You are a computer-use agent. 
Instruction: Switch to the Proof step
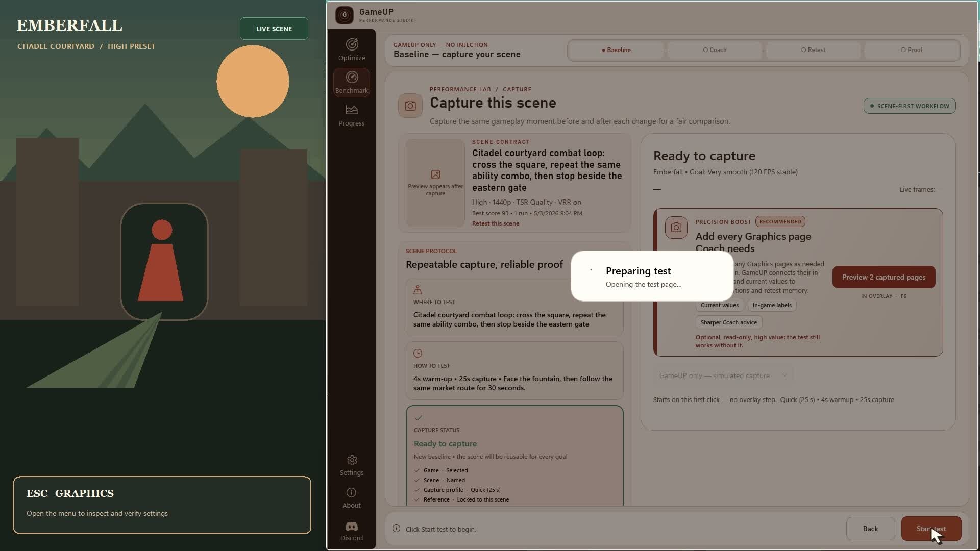pos(912,50)
